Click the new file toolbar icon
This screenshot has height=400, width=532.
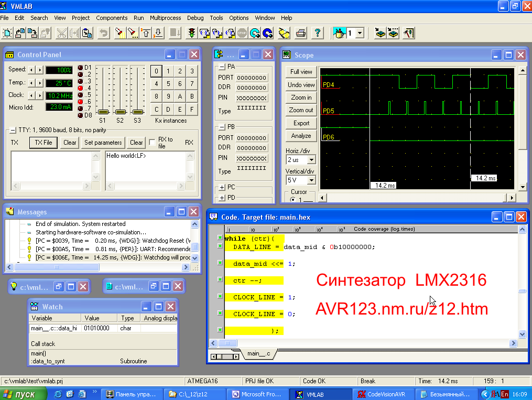(7, 33)
